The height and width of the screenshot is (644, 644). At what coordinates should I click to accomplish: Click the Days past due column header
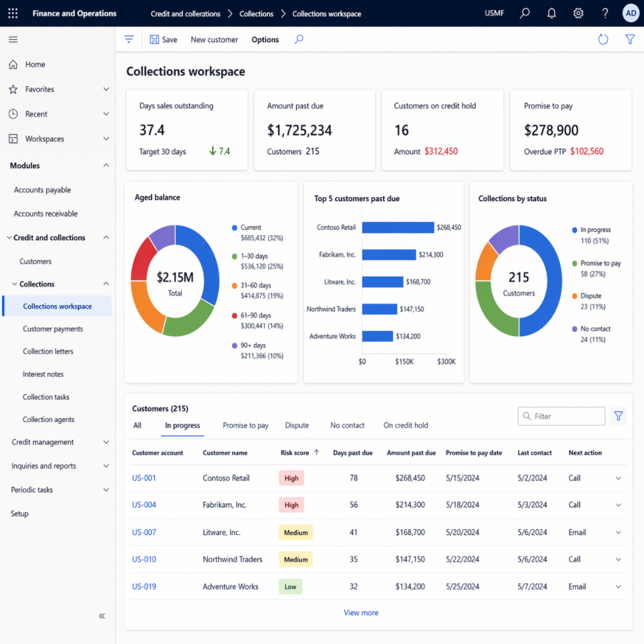click(352, 453)
